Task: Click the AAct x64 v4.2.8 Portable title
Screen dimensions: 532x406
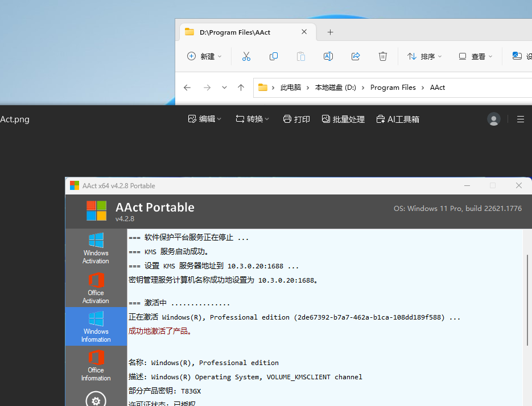Action: [119, 186]
